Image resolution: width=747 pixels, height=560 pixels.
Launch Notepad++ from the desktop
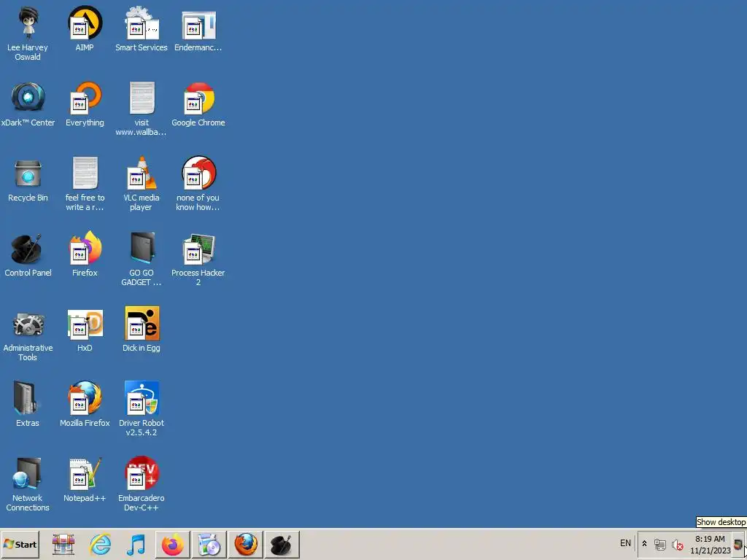(x=85, y=480)
